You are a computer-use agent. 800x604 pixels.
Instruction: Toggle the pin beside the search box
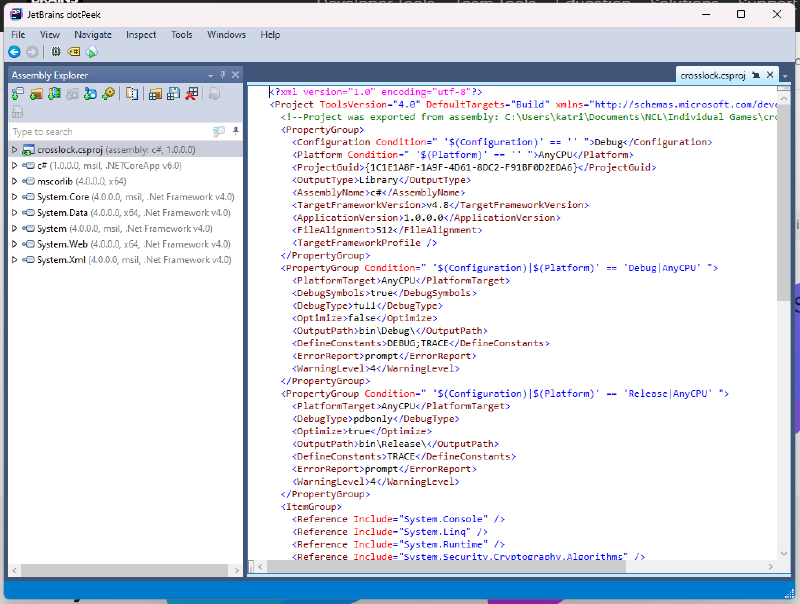236,131
